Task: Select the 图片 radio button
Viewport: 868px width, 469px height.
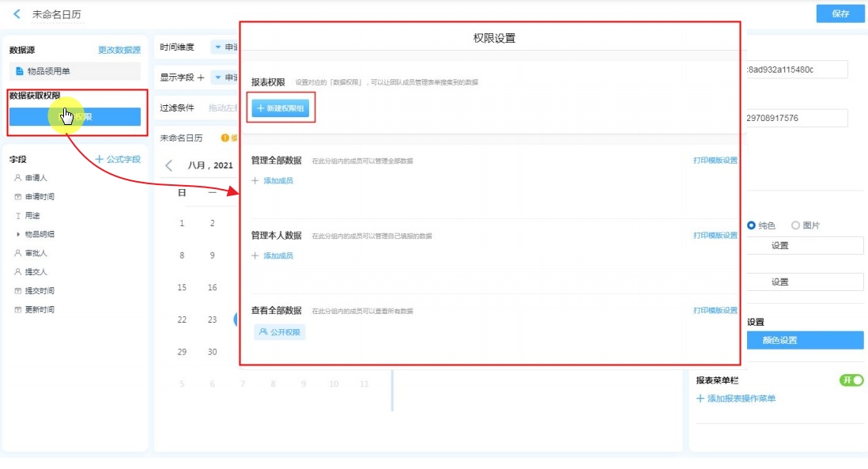Action: click(795, 225)
